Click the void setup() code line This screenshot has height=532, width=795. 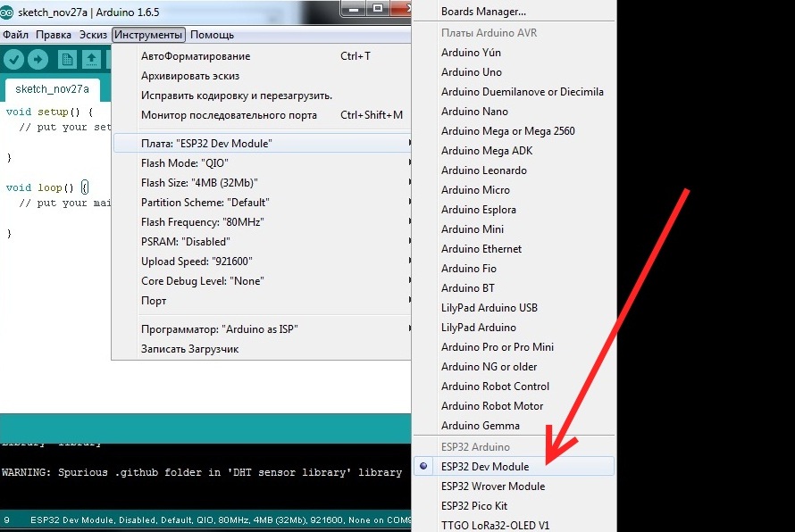click(49, 112)
